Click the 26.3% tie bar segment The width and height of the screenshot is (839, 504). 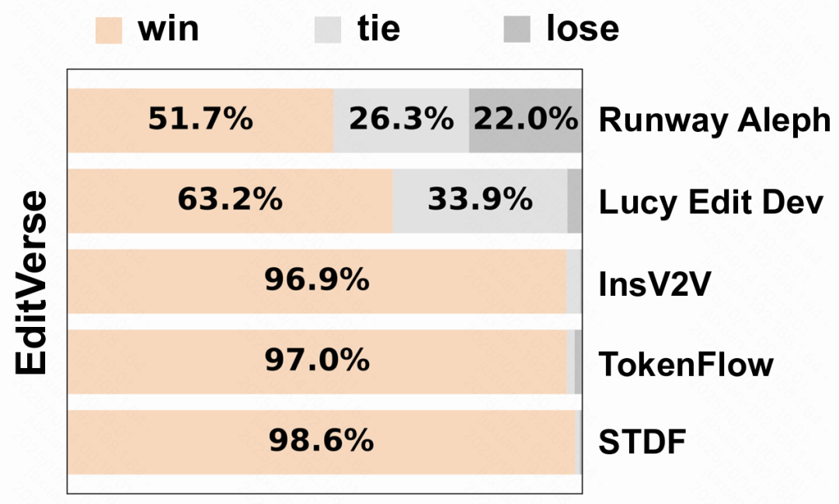(x=401, y=120)
